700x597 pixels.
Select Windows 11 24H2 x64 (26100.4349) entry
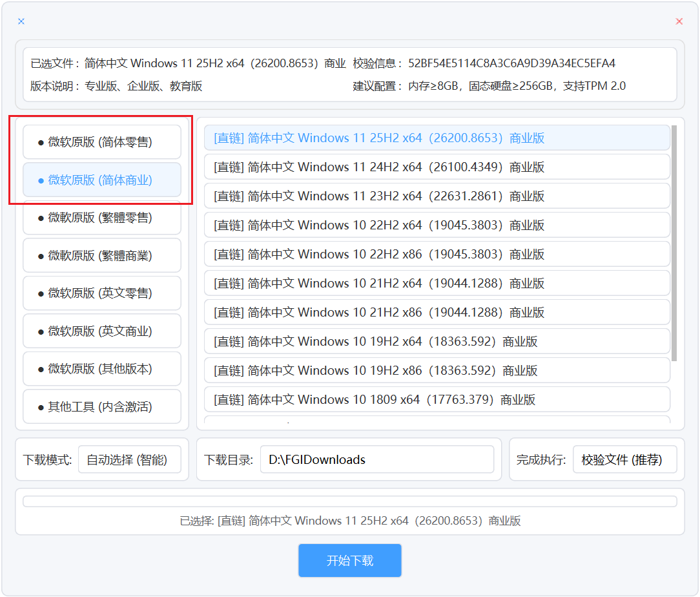click(437, 167)
